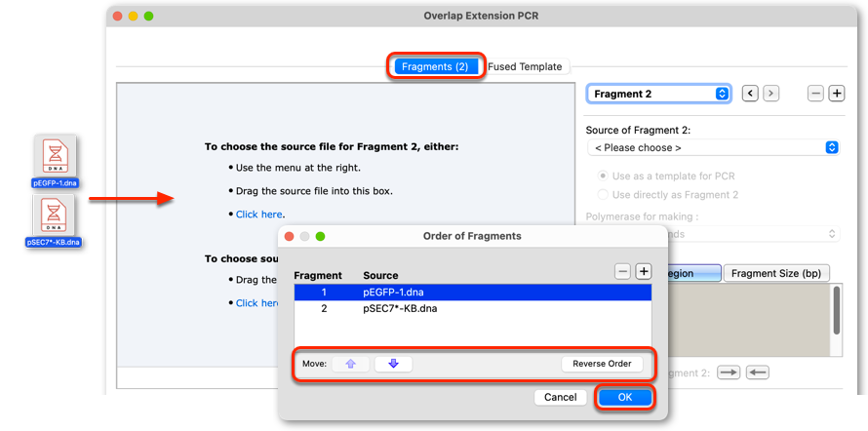Add a fragment with main plus button
The width and height of the screenshot is (868, 431).
point(837,94)
